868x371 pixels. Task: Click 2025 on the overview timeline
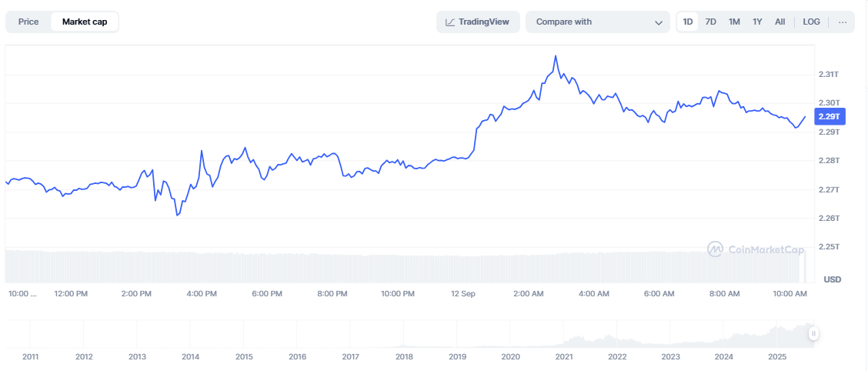click(778, 356)
